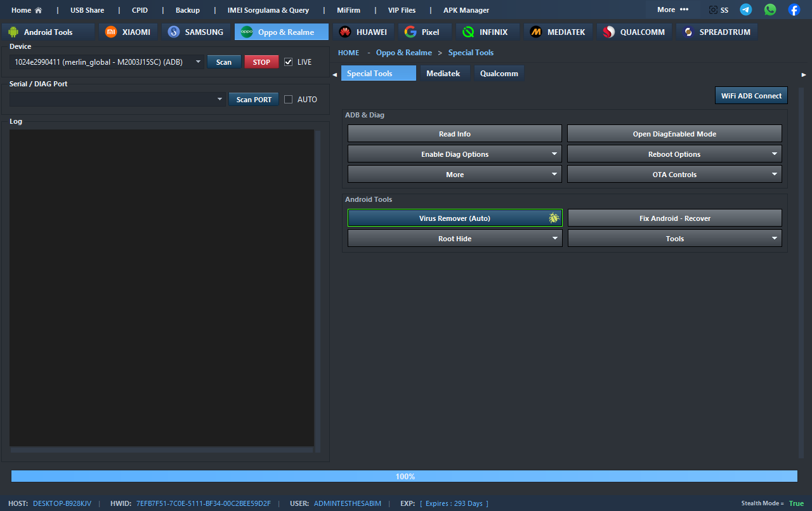Select the Xiaomi brand icon
Image resolution: width=812 pixels, height=511 pixels.
111,32
